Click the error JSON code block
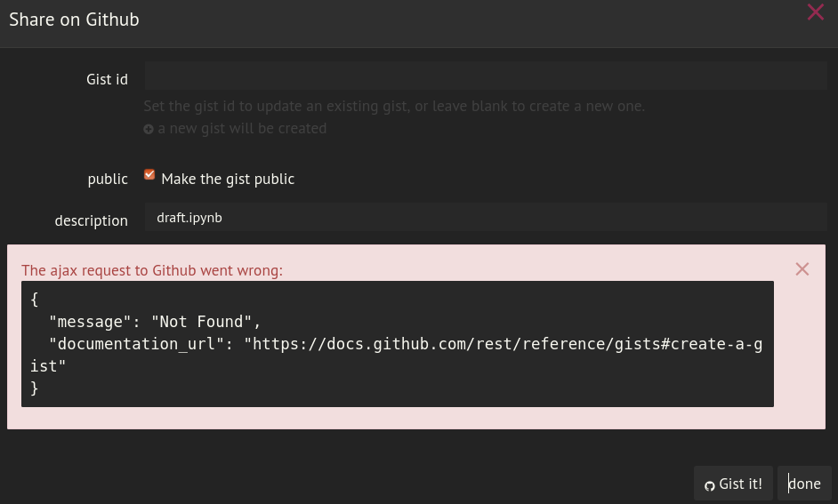Screen dimensions: 838x504 pyautogui.click(x=398, y=344)
